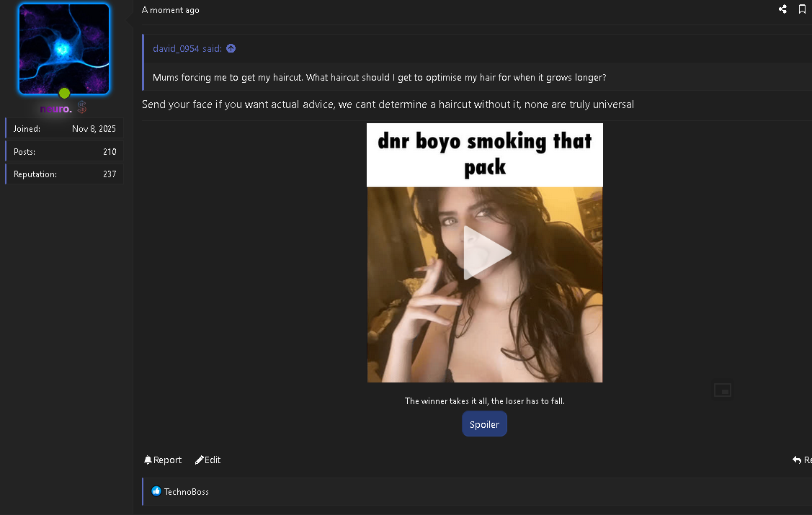Click the 'A moment ago' timestamp

point(170,10)
